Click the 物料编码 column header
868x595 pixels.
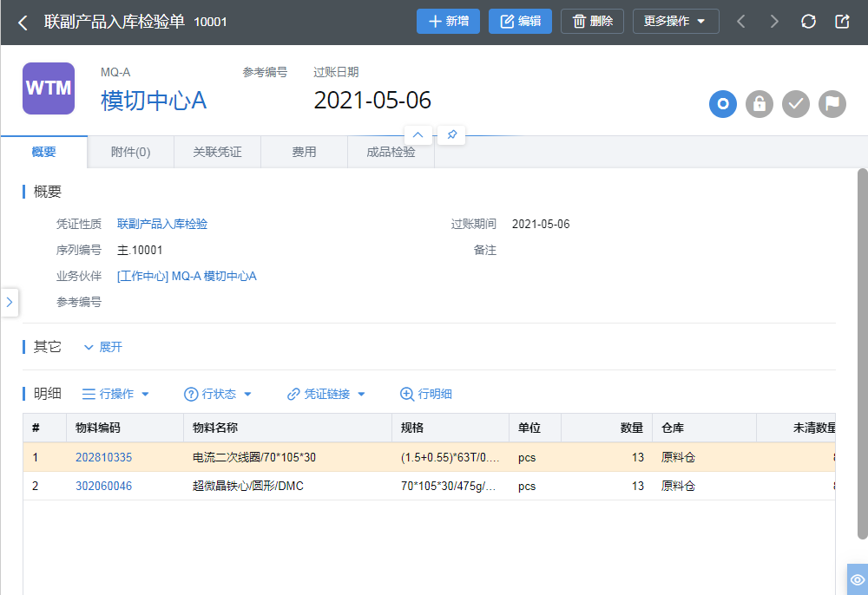(125, 428)
